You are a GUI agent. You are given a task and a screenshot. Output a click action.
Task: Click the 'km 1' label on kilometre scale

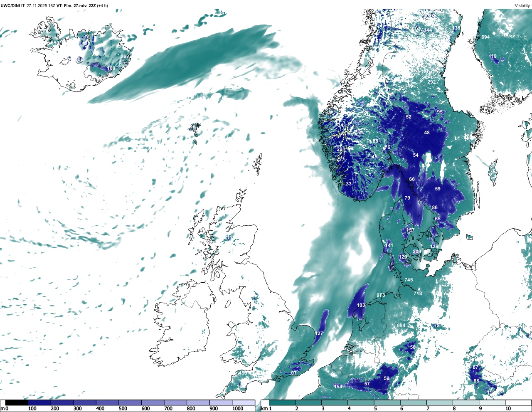[267, 409]
